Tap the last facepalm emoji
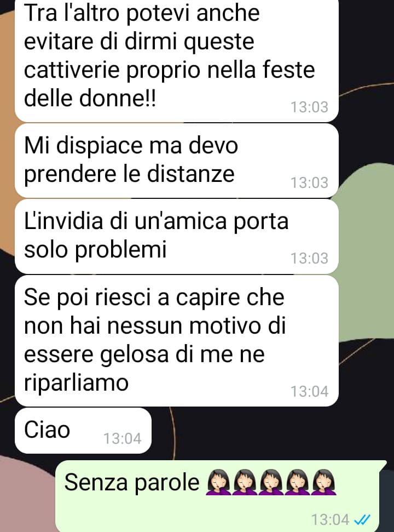The image size is (394, 532). (324, 482)
